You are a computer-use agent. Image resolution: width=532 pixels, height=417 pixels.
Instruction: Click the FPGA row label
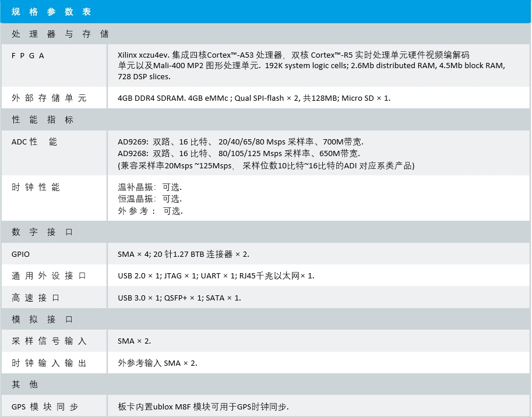click(x=29, y=55)
